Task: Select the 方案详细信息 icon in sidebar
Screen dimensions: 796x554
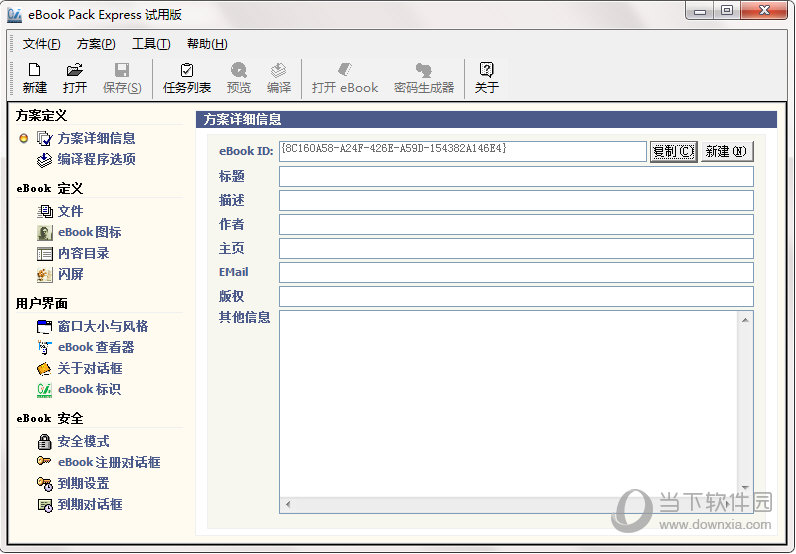Action: (45, 138)
